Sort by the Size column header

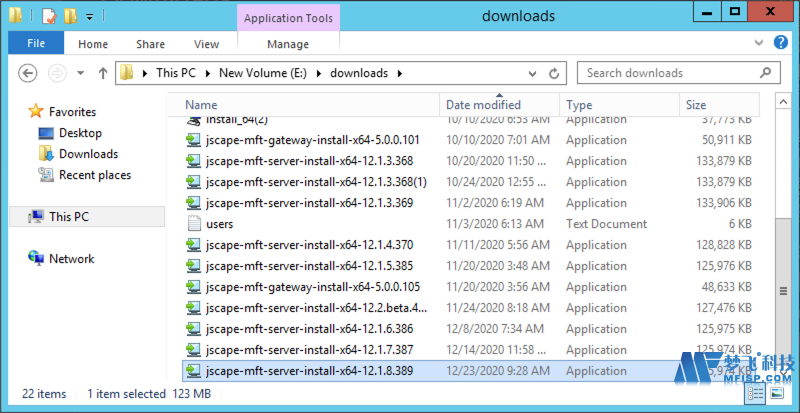(719, 105)
